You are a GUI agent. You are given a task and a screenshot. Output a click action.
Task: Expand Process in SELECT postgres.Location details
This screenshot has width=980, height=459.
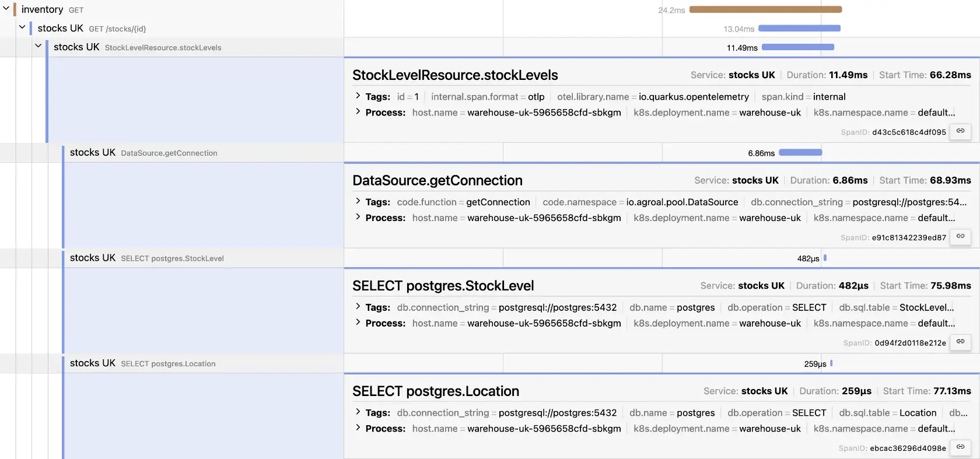coord(358,428)
